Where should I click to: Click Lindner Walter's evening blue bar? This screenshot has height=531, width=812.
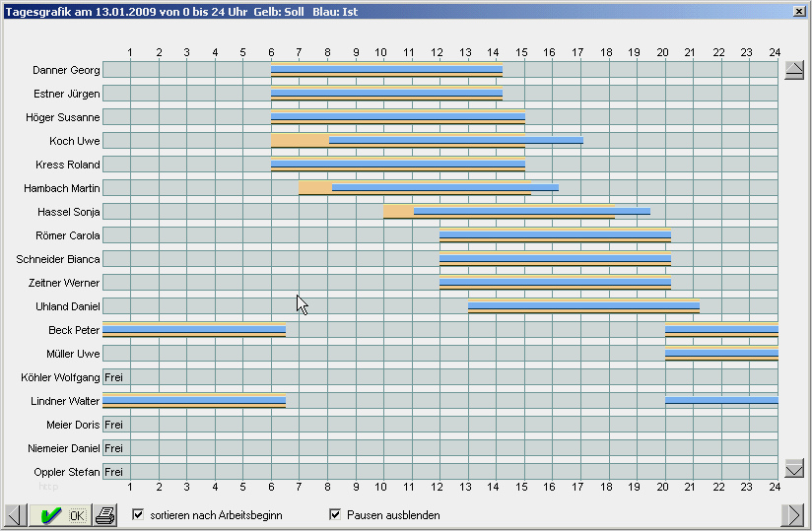click(721, 400)
